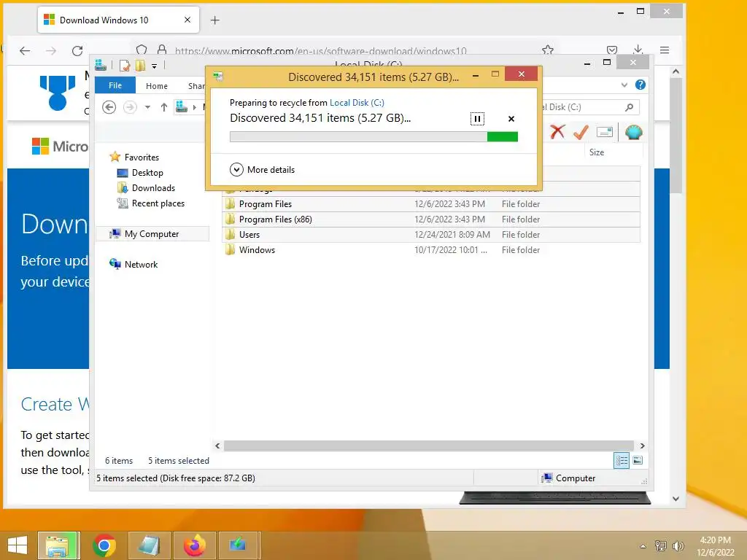Close the Download Windows 10 browser tab

click(187, 20)
